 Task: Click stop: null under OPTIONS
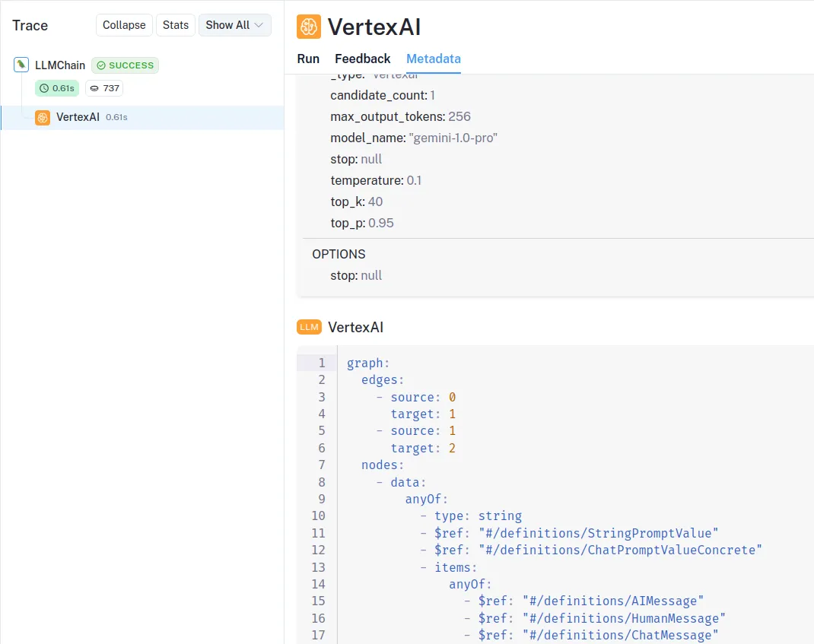pyautogui.click(x=356, y=275)
